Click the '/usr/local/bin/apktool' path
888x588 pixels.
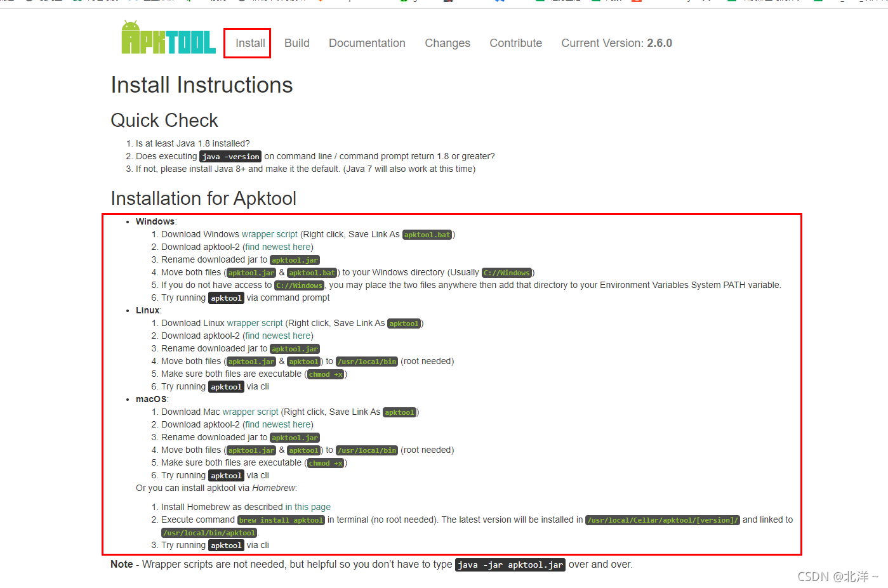coord(209,533)
